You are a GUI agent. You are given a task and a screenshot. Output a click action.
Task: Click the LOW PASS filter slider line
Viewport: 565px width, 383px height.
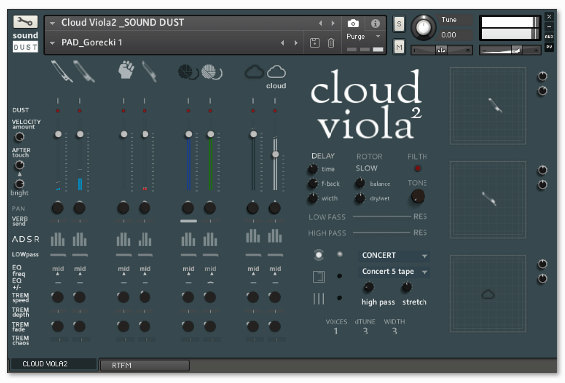point(382,217)
